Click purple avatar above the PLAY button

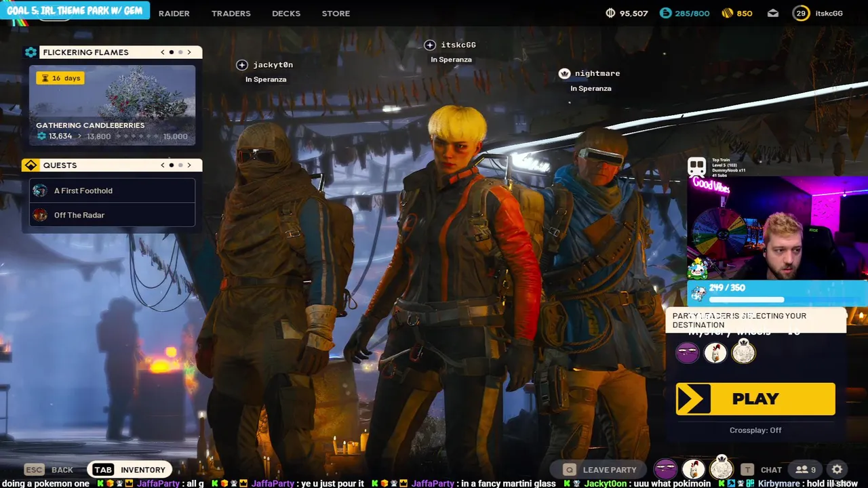(687, 352)
